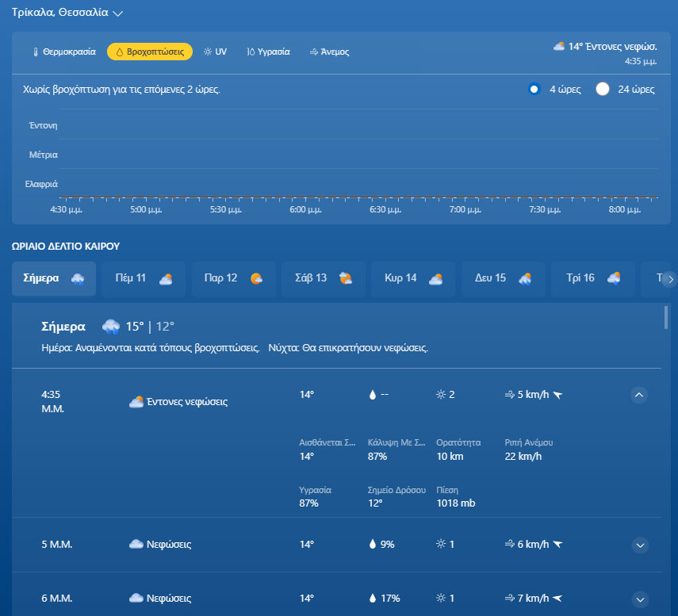This screenshot has width=678, height=616.
Task: Click the cloudy icon in the 4:35 row
Action: click(x=136, y=402)
